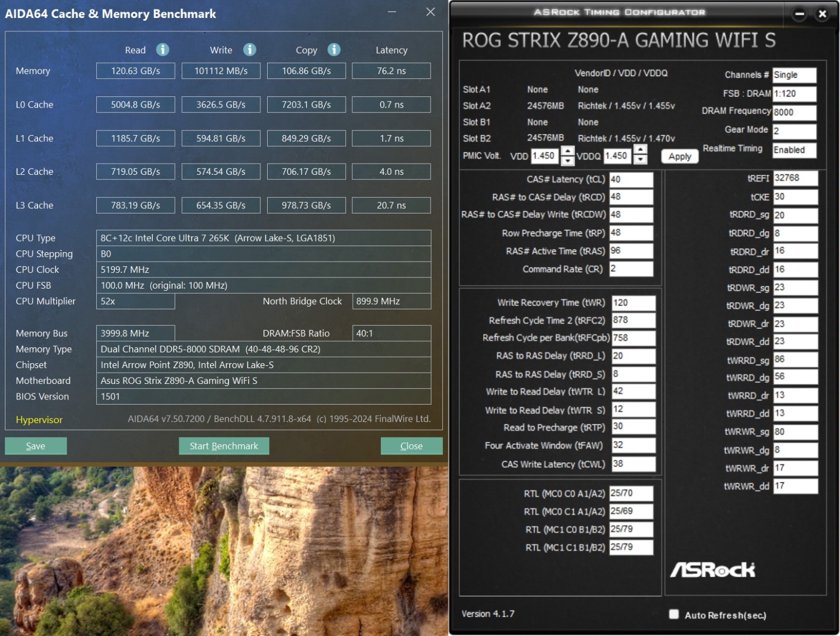Screen dimensions: 840x636
Task: Select the tWTR_S value field
Action: 633,409
